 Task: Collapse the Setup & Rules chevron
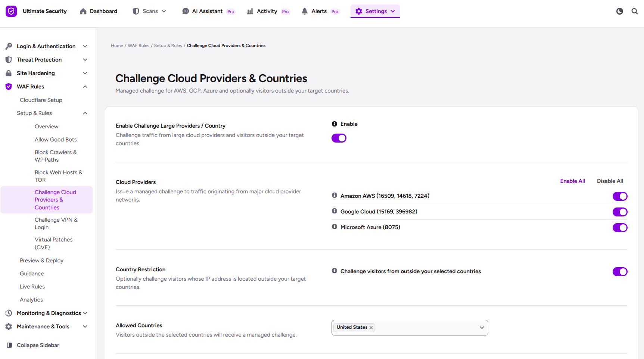(85, 113)
